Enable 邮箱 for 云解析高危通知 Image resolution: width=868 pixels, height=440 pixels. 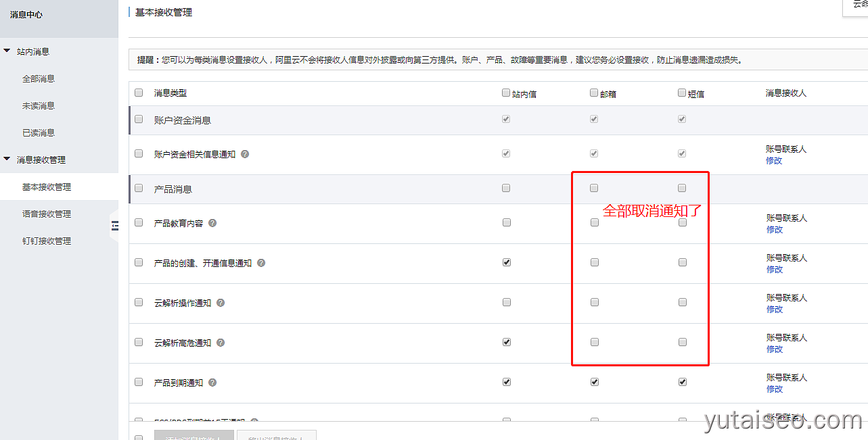click(x=595, y=342)
